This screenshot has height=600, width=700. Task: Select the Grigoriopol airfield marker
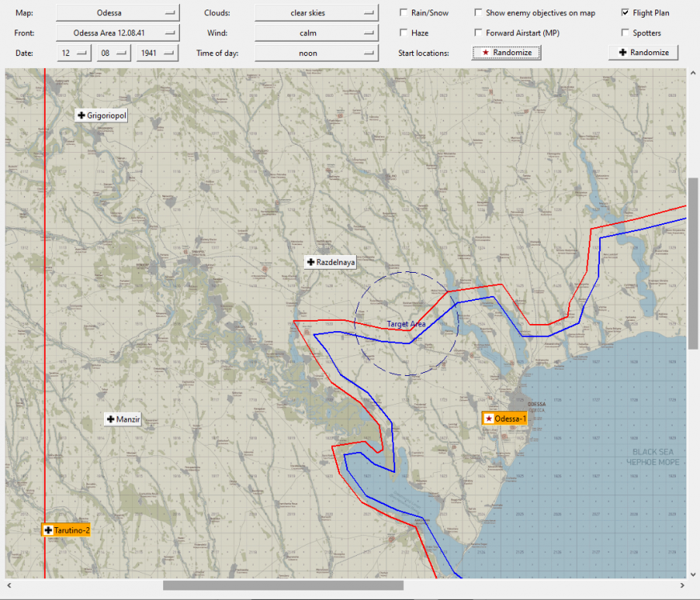point(102,115)
